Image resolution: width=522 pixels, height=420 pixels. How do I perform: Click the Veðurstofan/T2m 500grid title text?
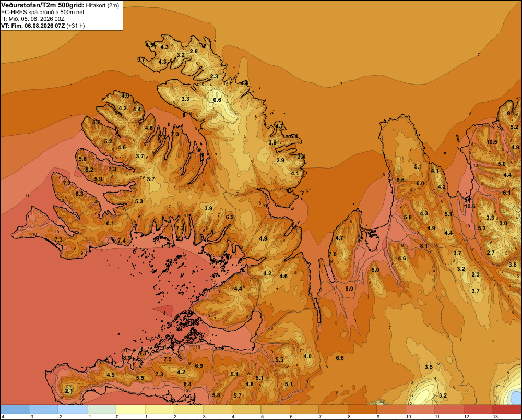[x=43, y=5]
